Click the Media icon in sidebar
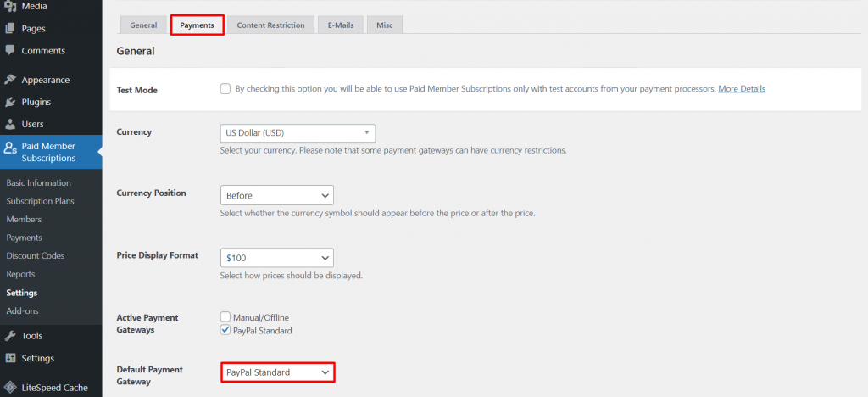The image size is (868, 397). 10,7
